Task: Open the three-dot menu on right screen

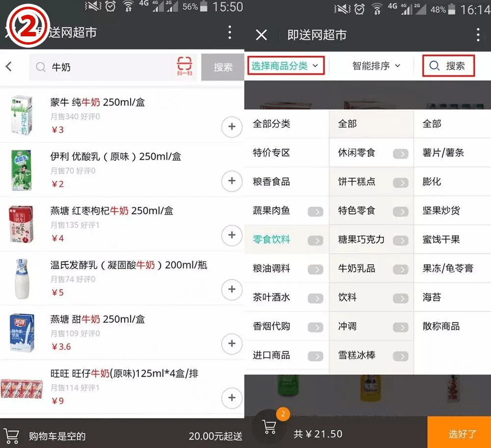Action: (478, 34)
